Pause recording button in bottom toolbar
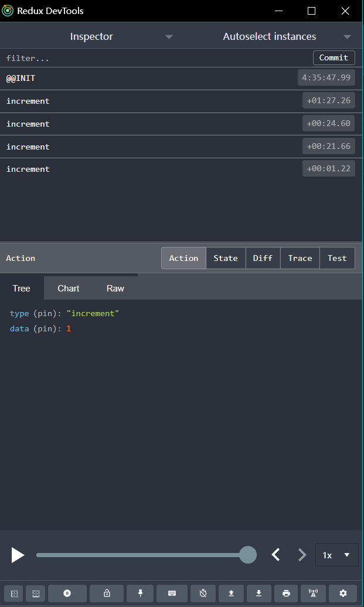This screenshot has width=364, height=607. [67, 593]
